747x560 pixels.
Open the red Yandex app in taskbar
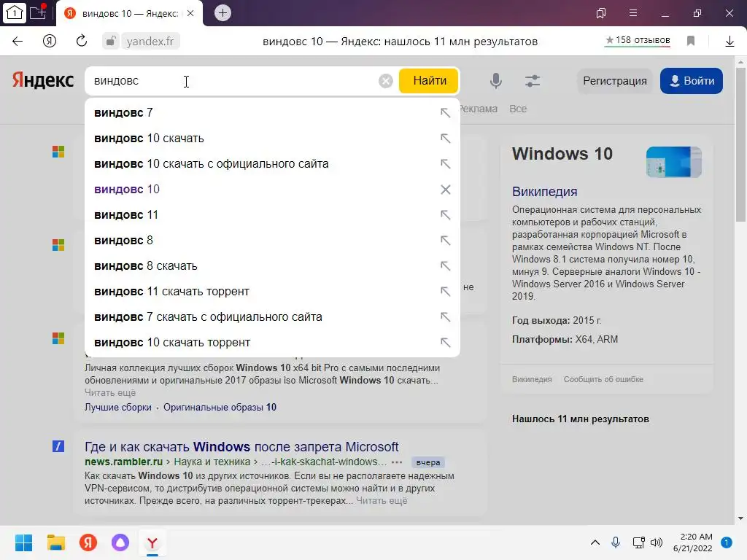[88, 542]
